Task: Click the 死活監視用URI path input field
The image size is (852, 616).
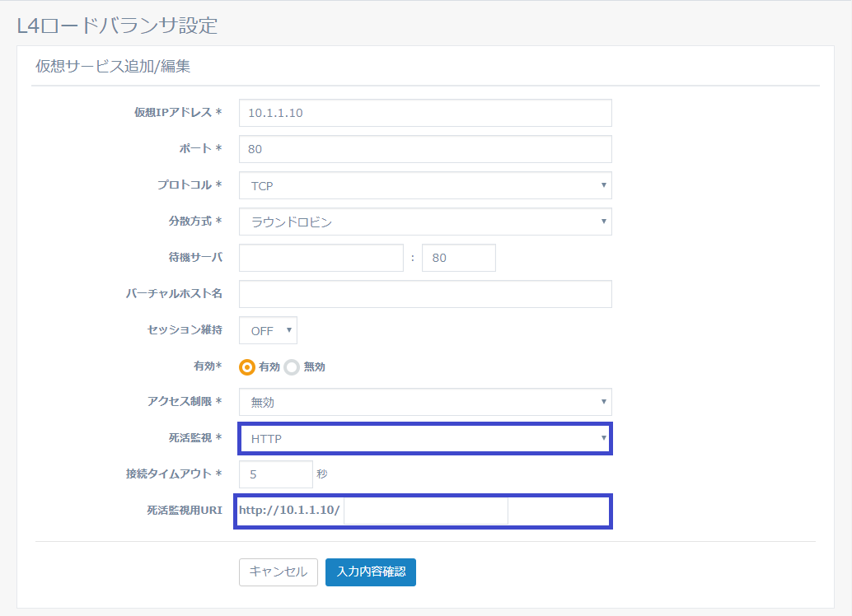Action: [425, 511]
